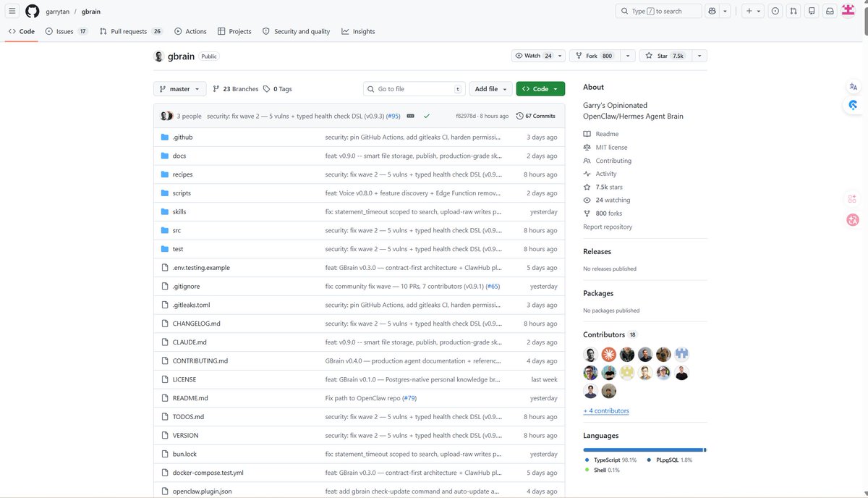Click the first contributor avatar
The height and width of the screenshot is (498, 868).
tap(591, 355)
